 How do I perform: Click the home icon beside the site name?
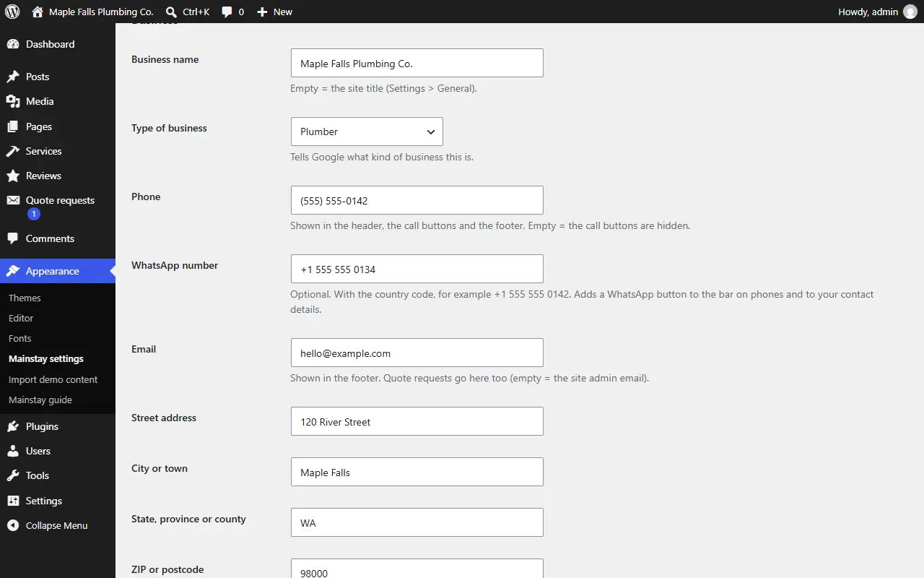click(38, 12)
